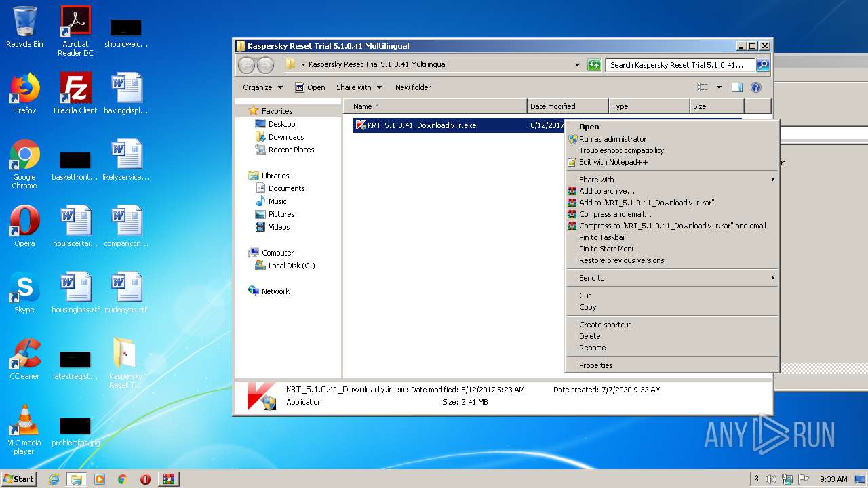868x488 pixels.
Task: Select Kaspersky Reset Trial desktop folder
Action: click(x=126, y=363)
